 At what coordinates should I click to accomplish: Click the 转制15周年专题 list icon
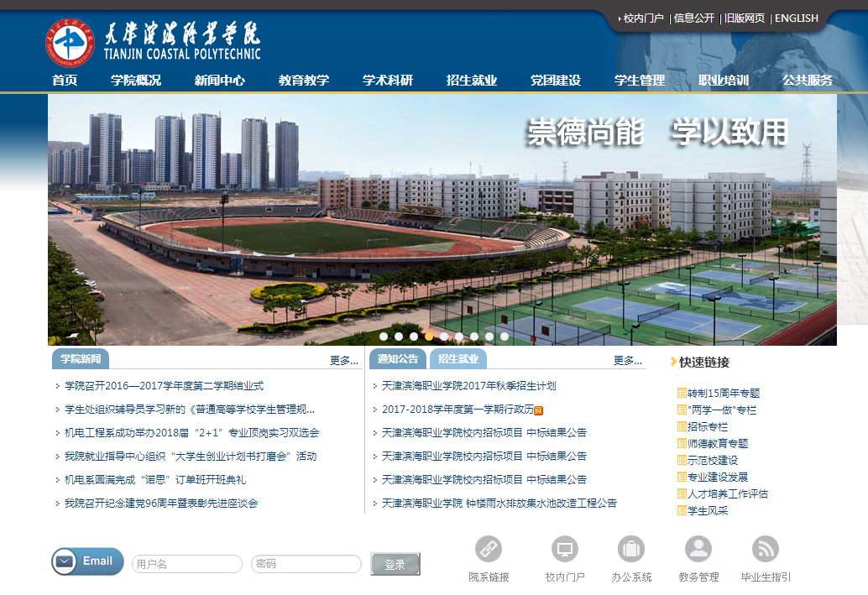[x=682, y=394]
